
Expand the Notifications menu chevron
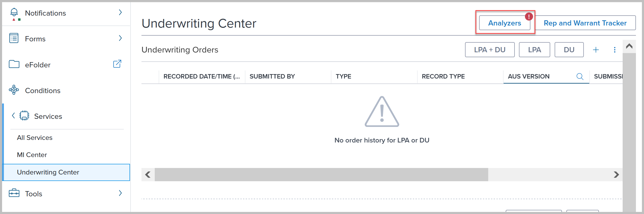[x=120, y=12]
